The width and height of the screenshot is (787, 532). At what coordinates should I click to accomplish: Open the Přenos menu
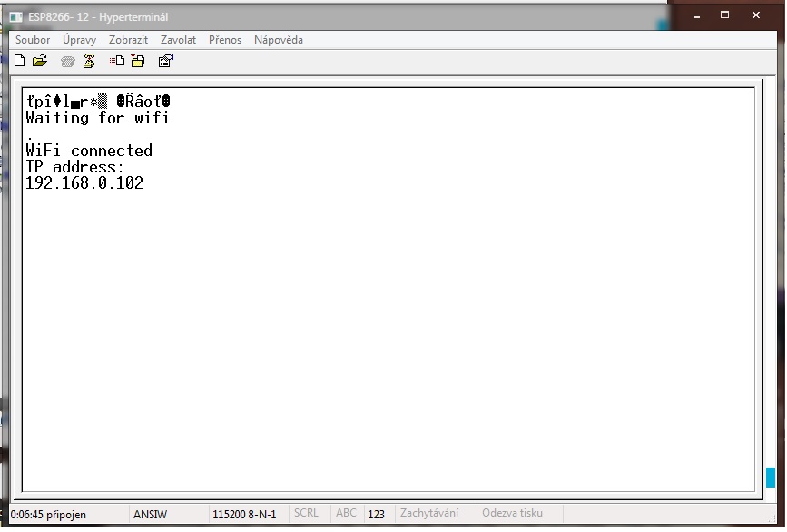click(x=225, y=40)
